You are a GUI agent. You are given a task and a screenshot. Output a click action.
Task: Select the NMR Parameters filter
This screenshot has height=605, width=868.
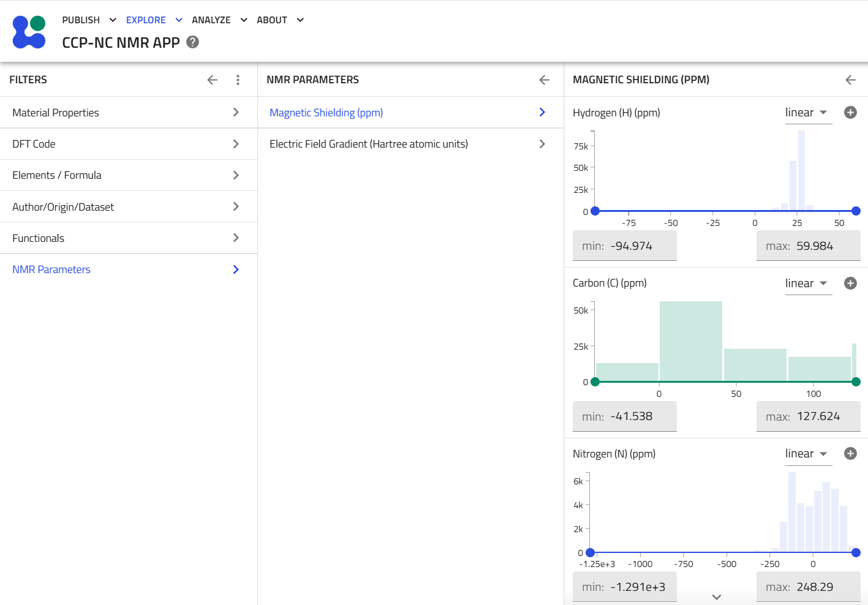pos(129,269)
